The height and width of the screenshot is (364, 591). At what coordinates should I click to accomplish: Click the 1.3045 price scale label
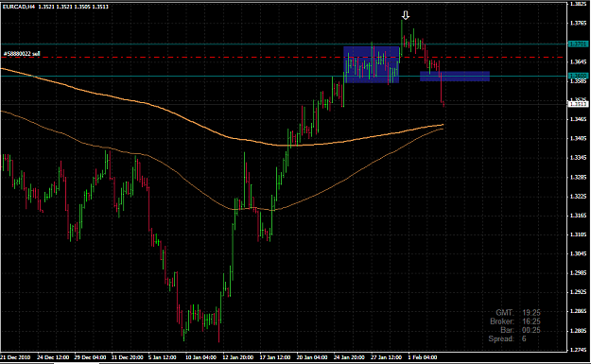(x=578, y=253)
